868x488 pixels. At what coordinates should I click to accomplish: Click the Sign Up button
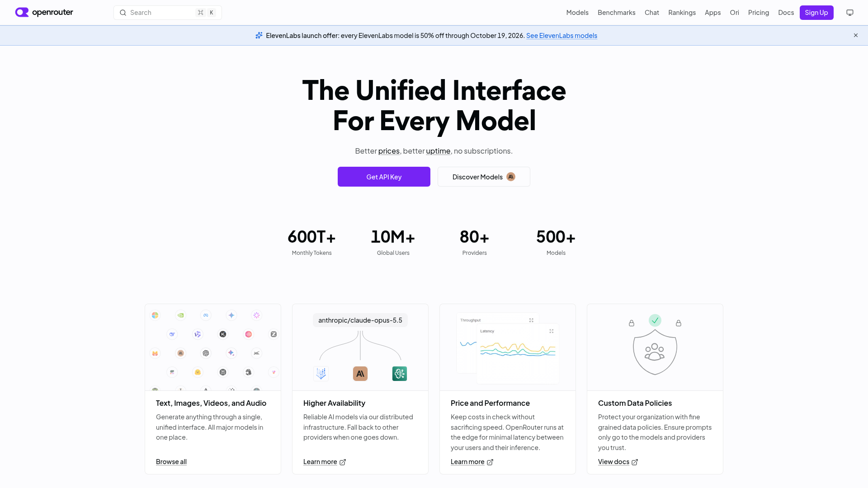coord(816,13)
